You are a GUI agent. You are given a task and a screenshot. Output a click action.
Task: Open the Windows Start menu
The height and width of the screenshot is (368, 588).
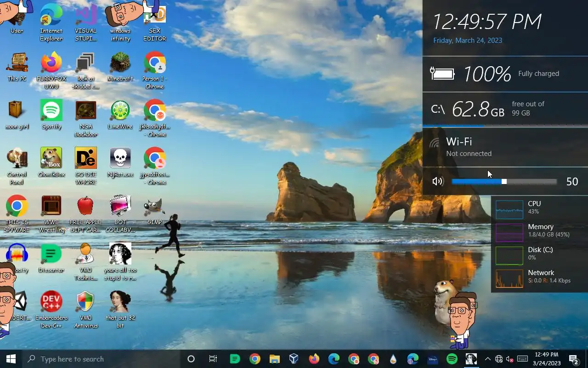coord(11,359)
